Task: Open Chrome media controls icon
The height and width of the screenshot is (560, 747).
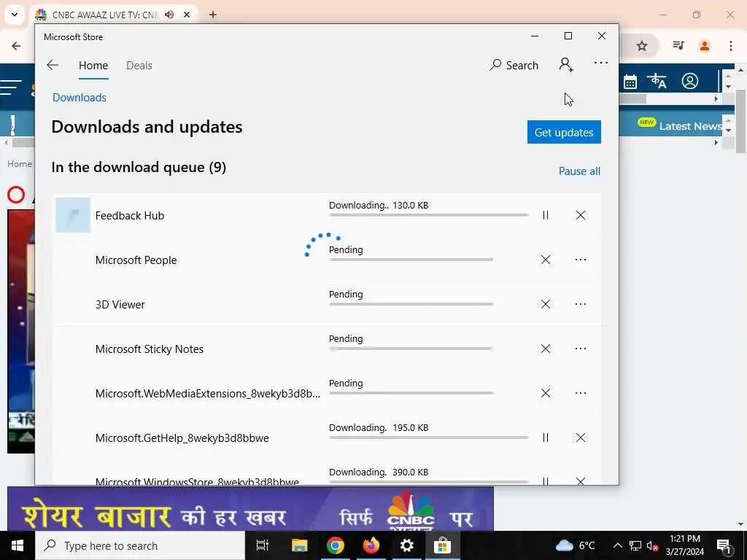Action: [678, 46]
